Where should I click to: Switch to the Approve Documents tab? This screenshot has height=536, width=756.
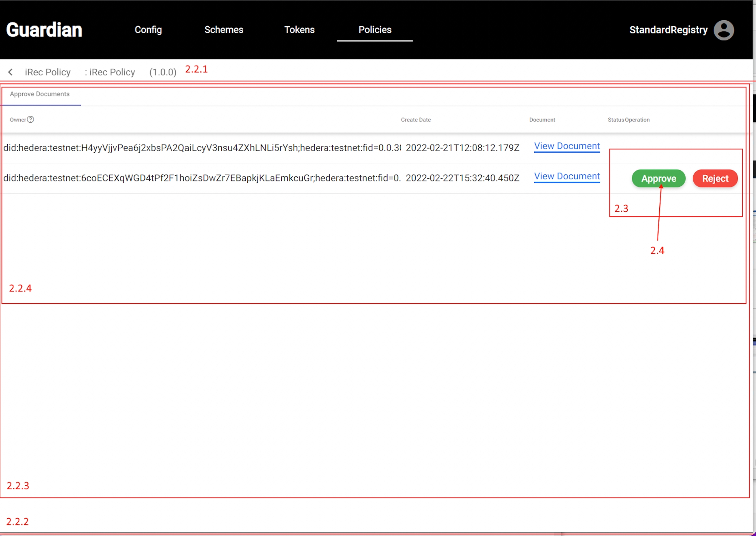click(x=40, y=94)
